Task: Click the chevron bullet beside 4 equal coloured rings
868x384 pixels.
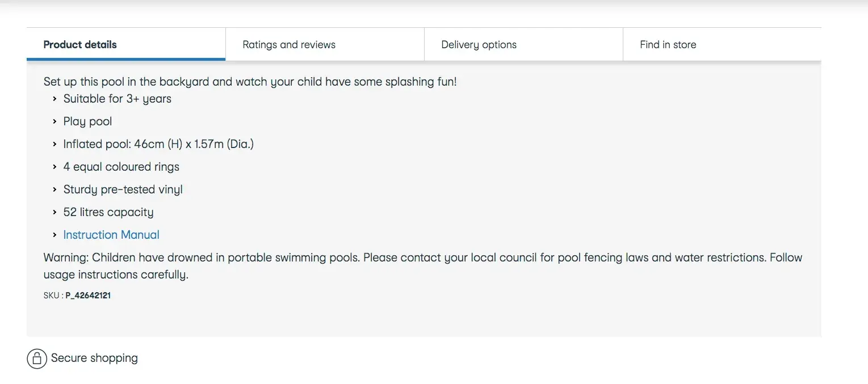Action: click(x=54, y=167)
